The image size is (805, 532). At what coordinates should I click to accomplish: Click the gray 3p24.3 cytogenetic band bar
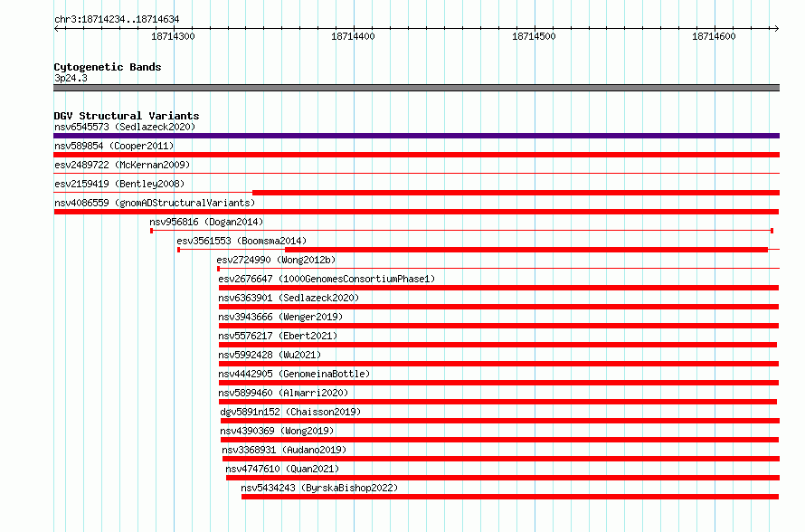click(416, 88)
